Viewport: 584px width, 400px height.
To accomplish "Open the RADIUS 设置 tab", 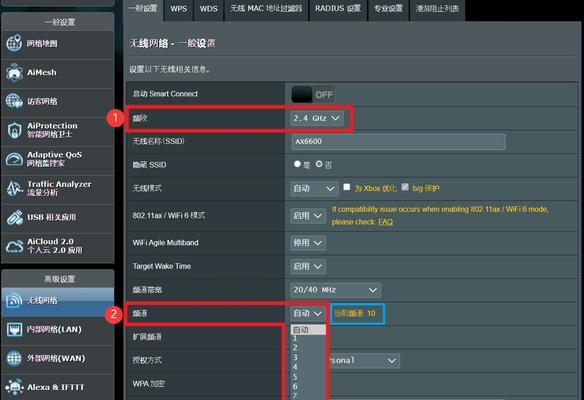I will [338, 9].
